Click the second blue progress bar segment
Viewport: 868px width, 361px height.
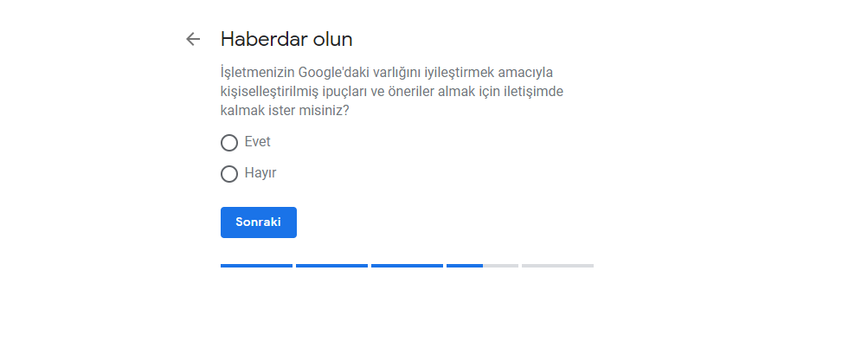pyautogui.click(x=331, y=266)
